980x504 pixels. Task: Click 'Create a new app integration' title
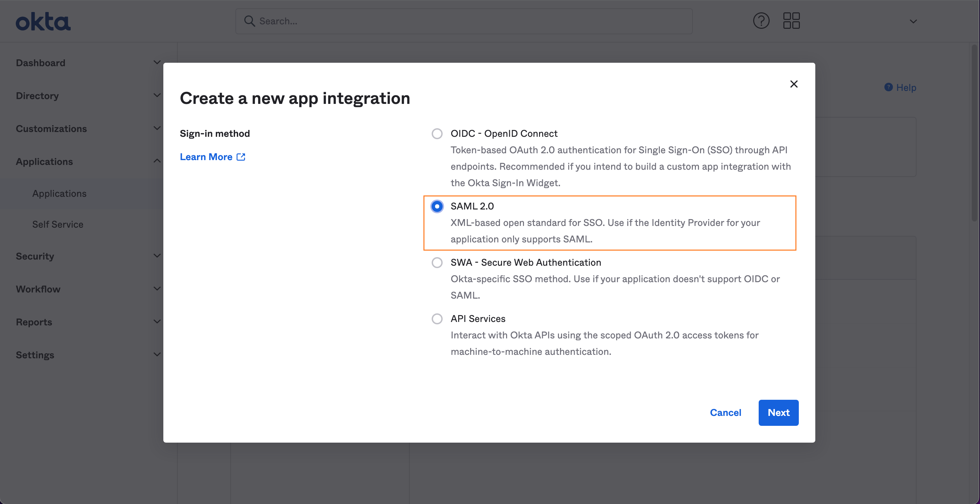tap(295, 98)
